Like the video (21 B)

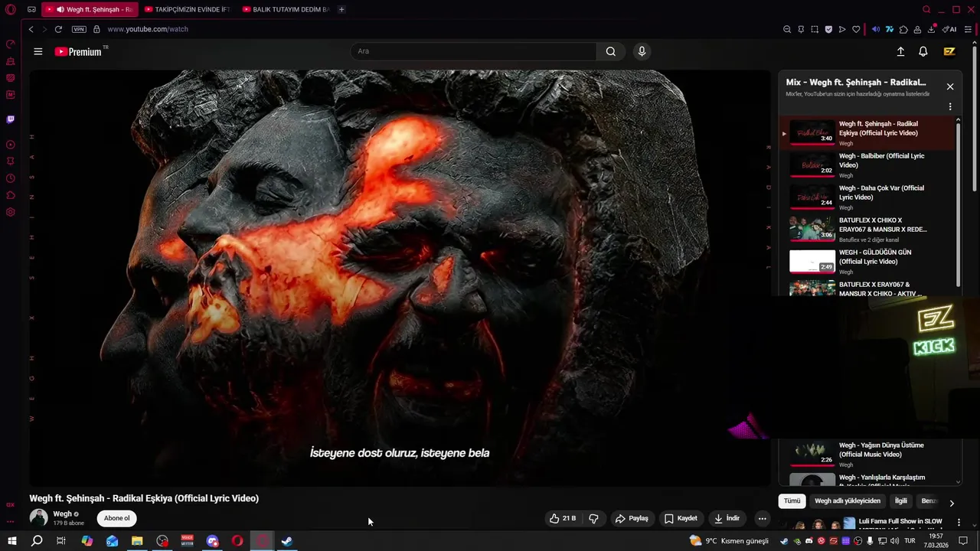[x=563, y=518]
